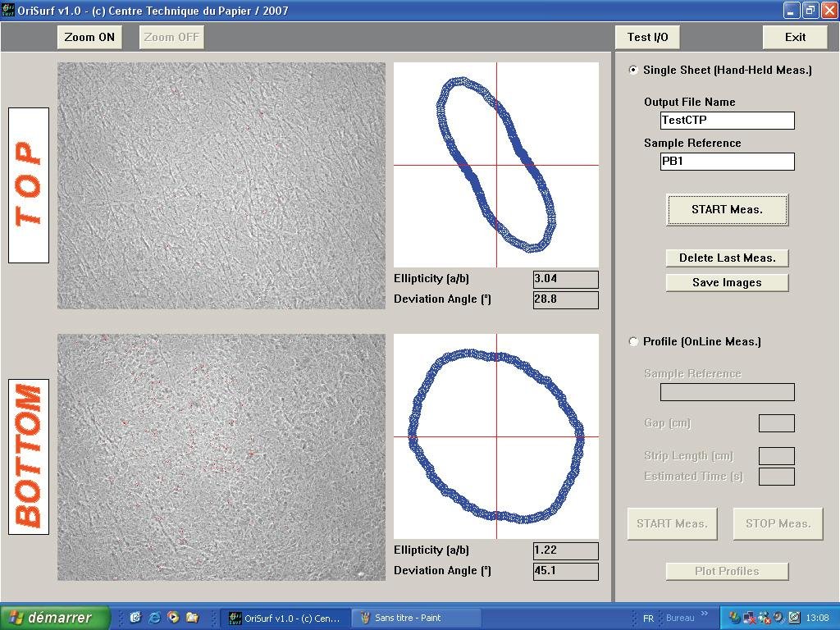
Task: Click Delete Last Meas. button
Action: pos(727,258)
